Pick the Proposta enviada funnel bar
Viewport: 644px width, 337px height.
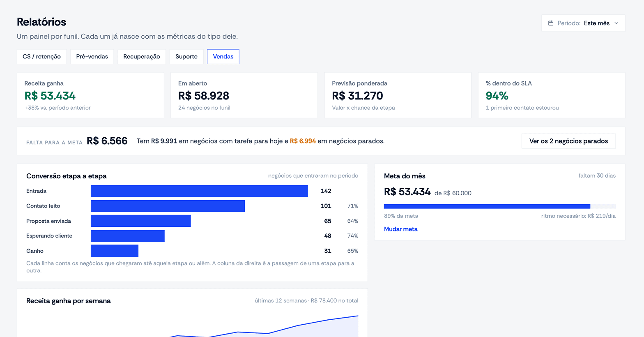tap(141, 221)
